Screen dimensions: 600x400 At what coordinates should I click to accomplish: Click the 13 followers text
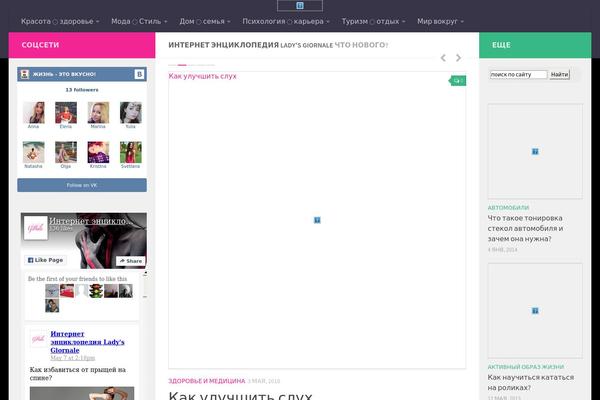point(82,90)
